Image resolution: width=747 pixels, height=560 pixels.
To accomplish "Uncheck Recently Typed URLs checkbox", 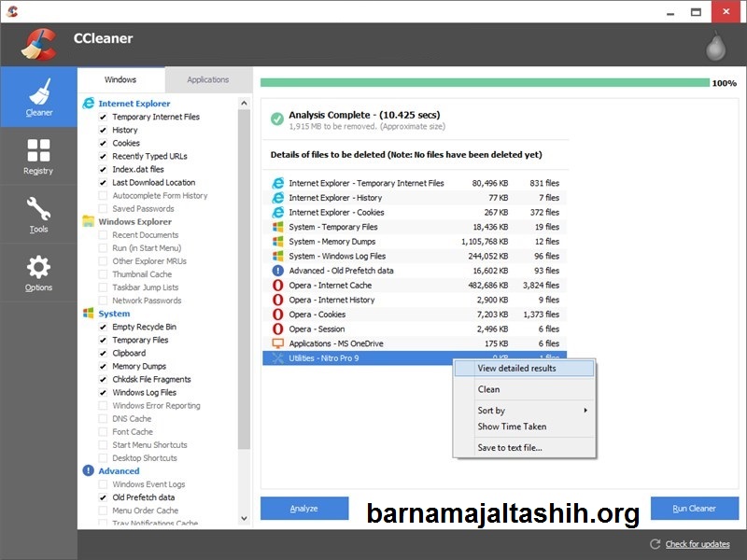I will tap(103, 156).
